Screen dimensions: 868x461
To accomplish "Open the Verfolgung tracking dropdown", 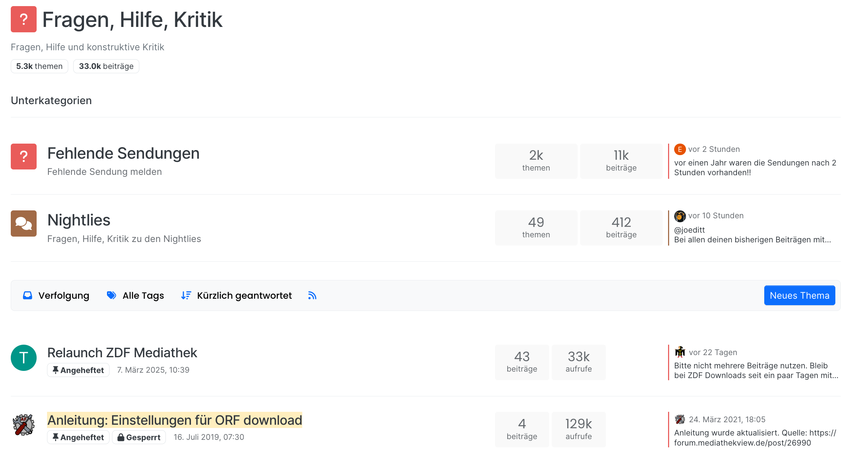I will tap(56, 295).
